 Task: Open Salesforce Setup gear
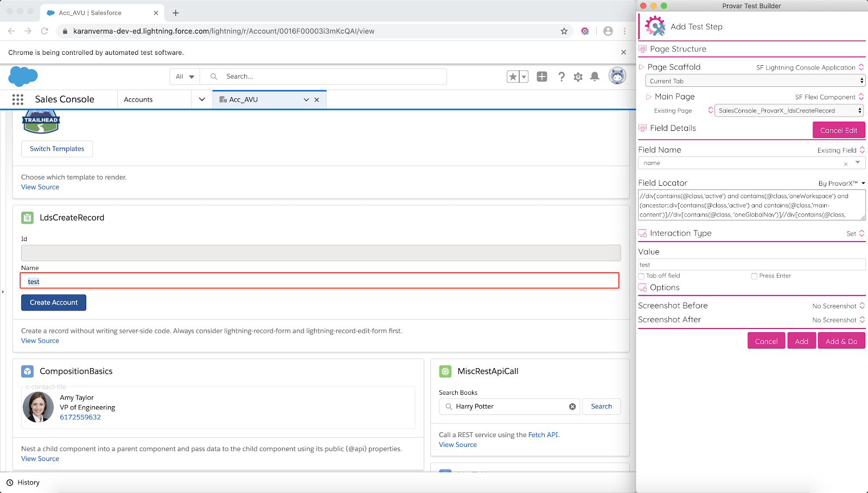point(578,77)
